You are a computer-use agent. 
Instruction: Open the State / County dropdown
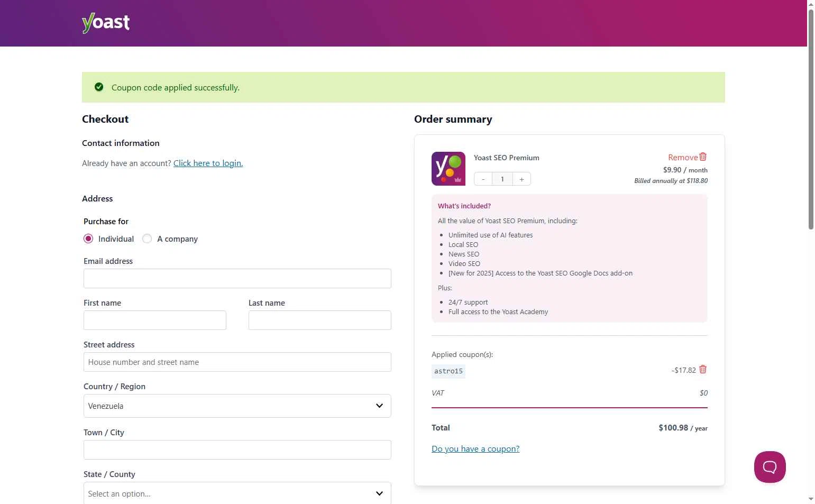pyautogui.click(x=237, y=493)
